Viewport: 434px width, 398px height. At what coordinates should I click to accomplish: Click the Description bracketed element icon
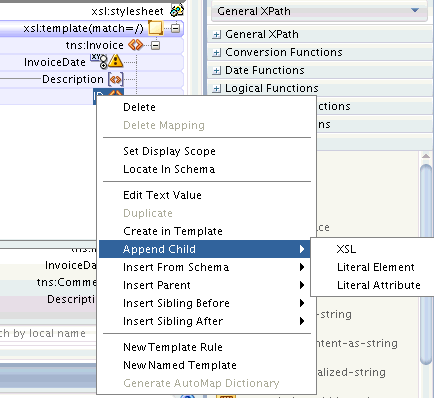click(x=116, y=79)
